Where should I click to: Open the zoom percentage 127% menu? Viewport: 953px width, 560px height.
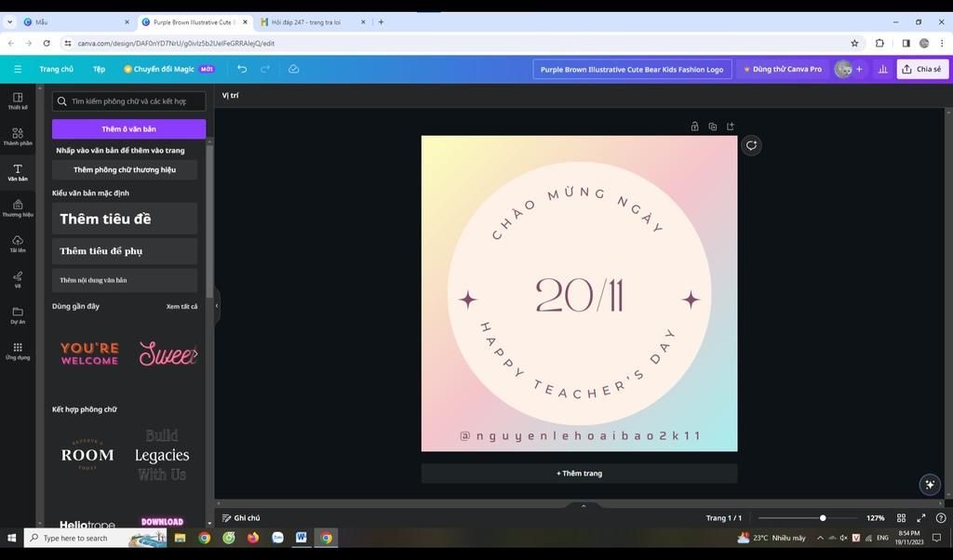coord(875,518)
